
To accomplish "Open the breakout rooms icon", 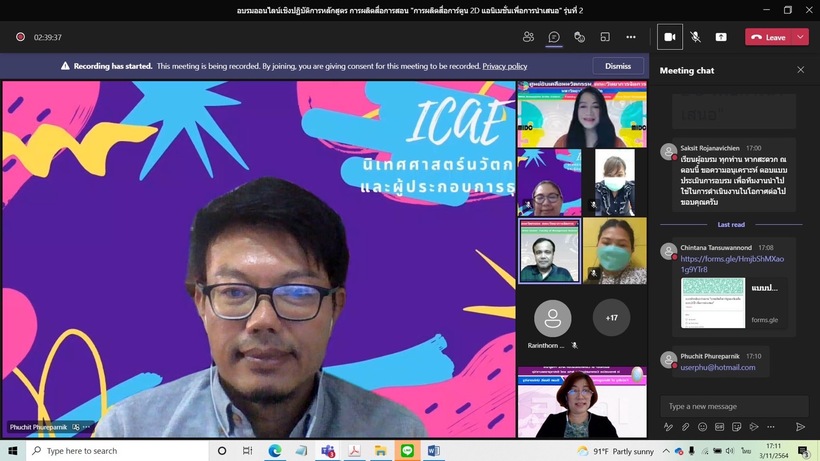I will click(x=605, y=37).
